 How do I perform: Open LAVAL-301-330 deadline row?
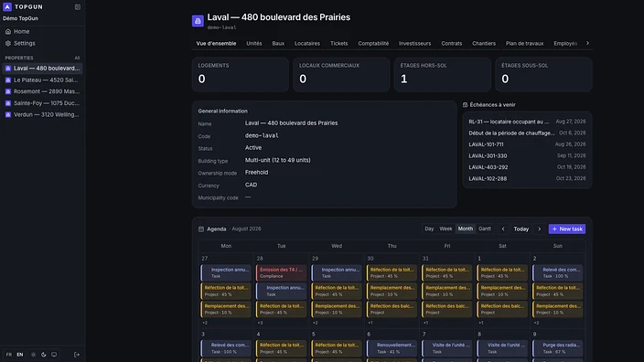[527, 156]
